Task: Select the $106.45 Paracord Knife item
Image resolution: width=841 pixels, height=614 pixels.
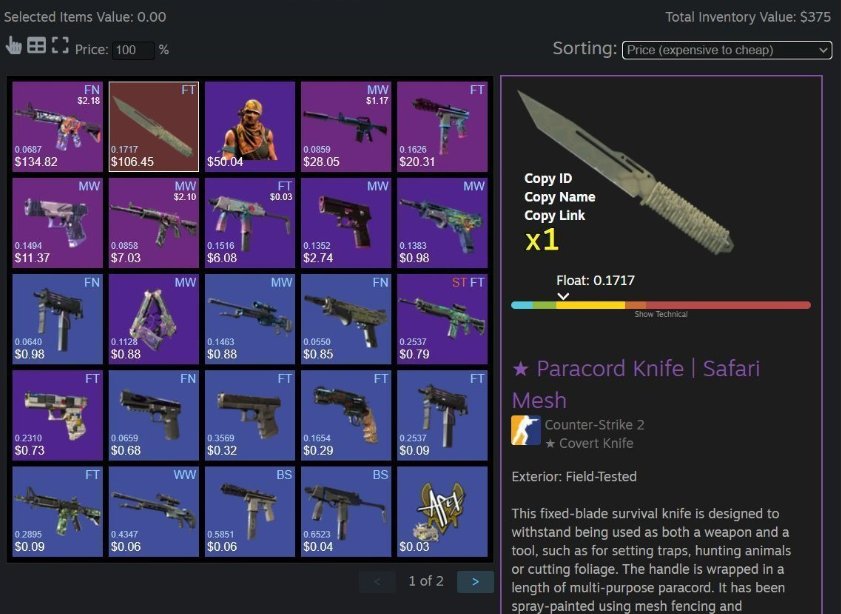Action: click(x=154, y=127)
